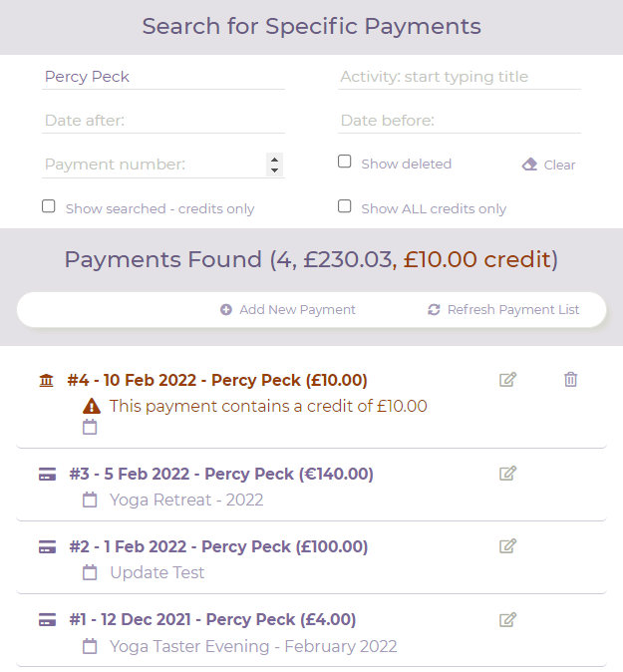Click calendar icon beside Update Test
This screenshot has height=672, width=623.
pos(90,572)
